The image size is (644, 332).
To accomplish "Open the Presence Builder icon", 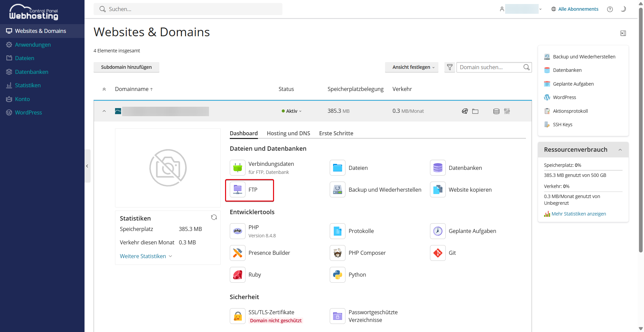I will (237, 253).
